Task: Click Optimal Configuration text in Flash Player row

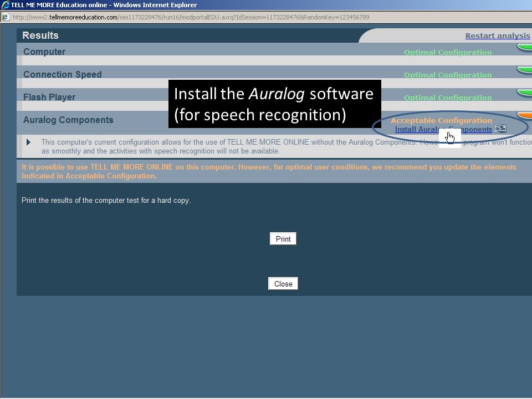Action: coord(448,98)
